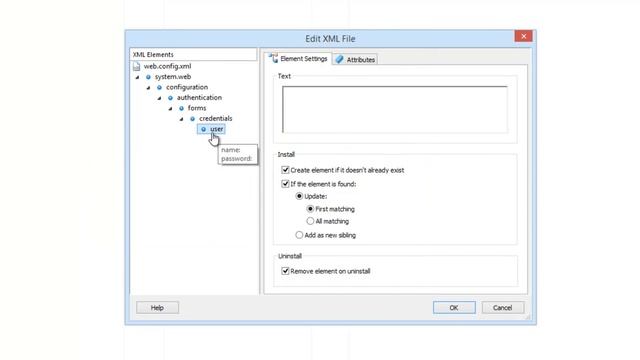640x360 pixels.
Task: Select the Update radio button
Action: pyautogui.click(x=299, y=196)
